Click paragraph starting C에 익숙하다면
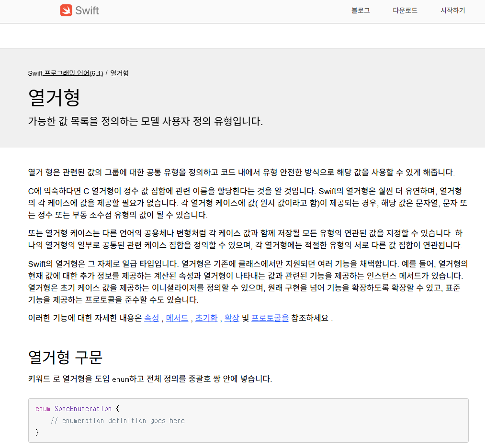Viewport: 485px width, 448px height. pos(248,203)
